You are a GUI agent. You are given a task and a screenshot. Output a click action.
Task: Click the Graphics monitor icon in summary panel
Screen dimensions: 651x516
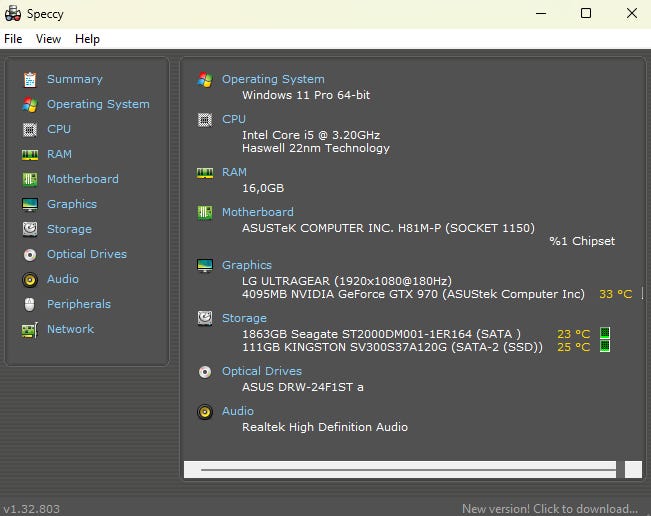click(x=205, y=266)
